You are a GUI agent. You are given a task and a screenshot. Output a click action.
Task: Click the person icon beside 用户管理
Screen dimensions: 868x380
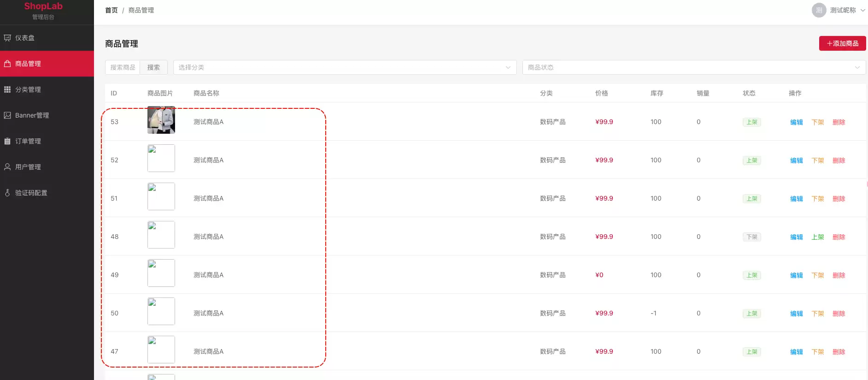click(7, 167)
